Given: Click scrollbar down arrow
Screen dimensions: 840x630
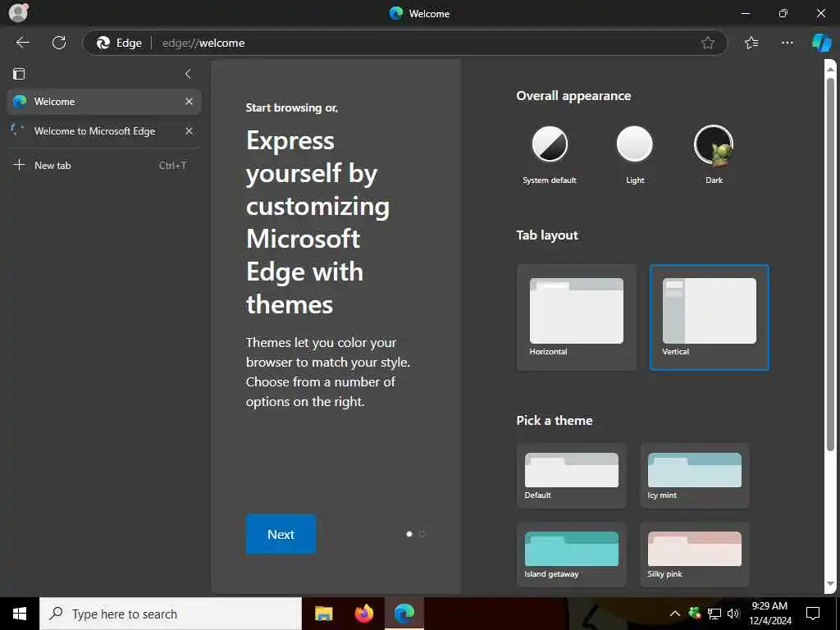Looking at the screenshot, I should (x=830, y=584).
